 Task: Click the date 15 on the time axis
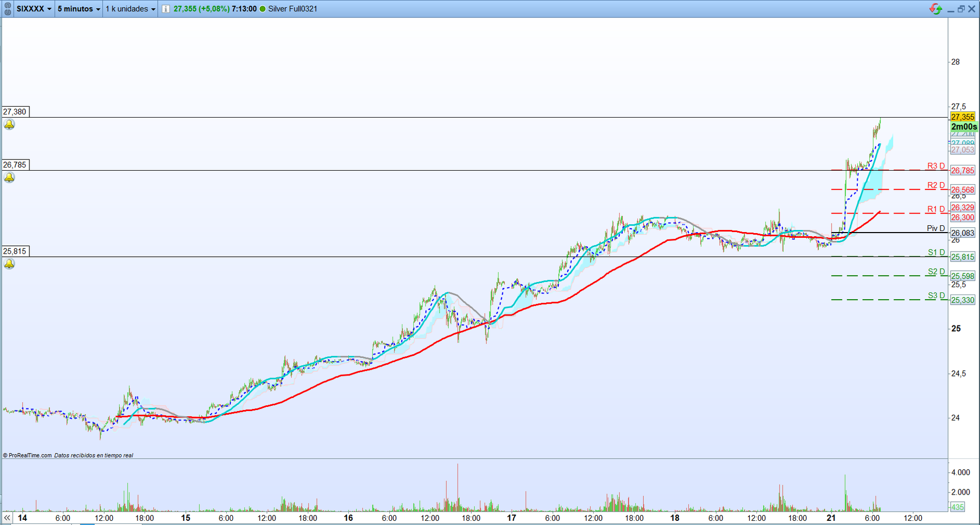coord(186,518)
